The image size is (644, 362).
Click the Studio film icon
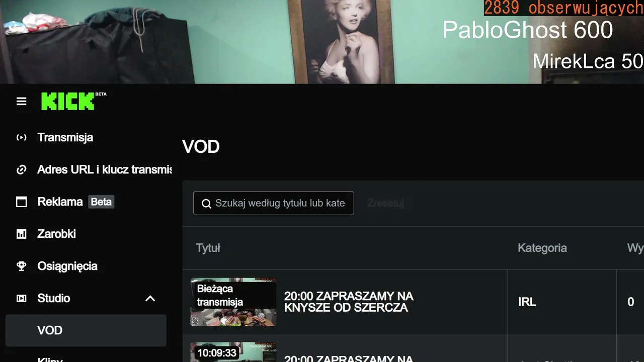pos(21,298)
